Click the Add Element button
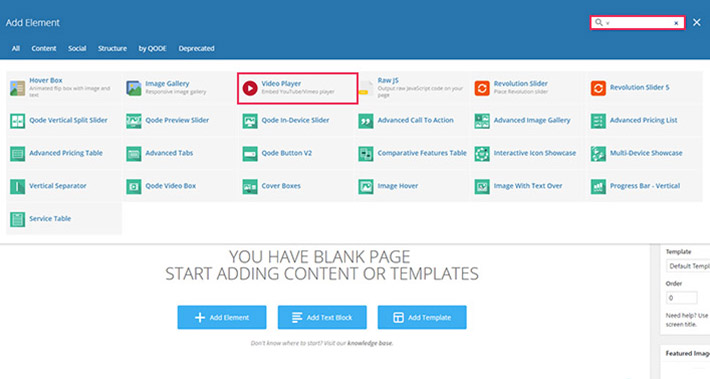Screen dimensions: 710x379 pyautogui.click(x=222, y=317)
